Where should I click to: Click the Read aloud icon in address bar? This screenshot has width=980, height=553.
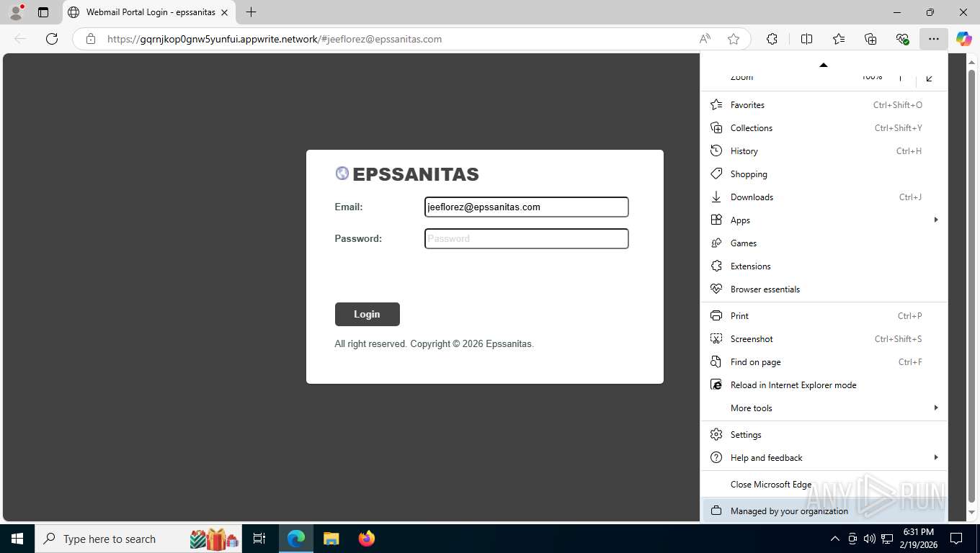[x=705, y=39]
